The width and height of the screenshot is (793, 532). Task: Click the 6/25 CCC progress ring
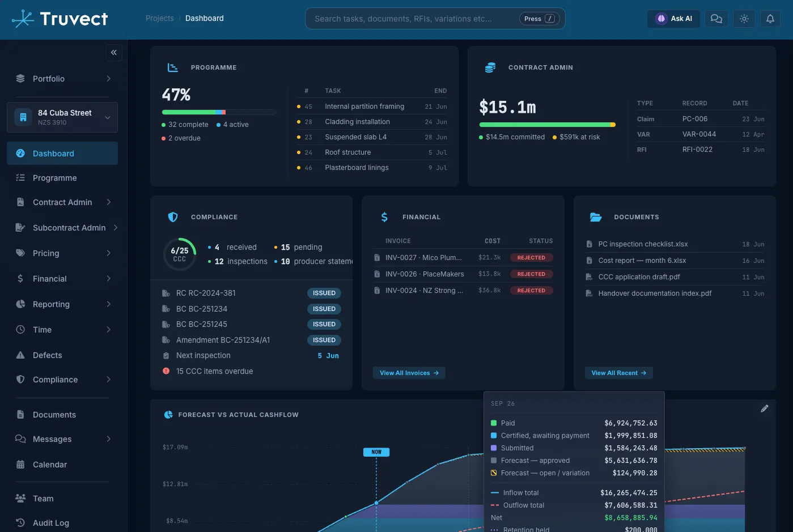180,254
